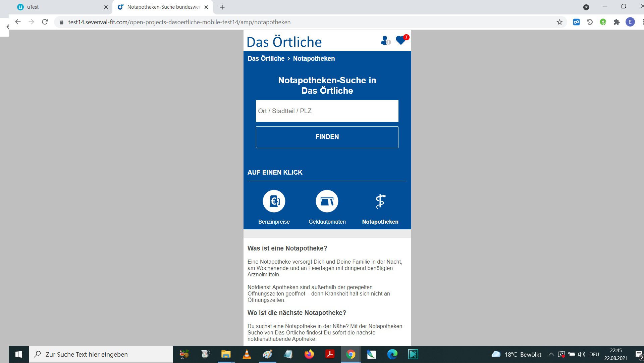The image size is (644, 363).
Task: View site security lock info
Action: click(x=61, y=22)
